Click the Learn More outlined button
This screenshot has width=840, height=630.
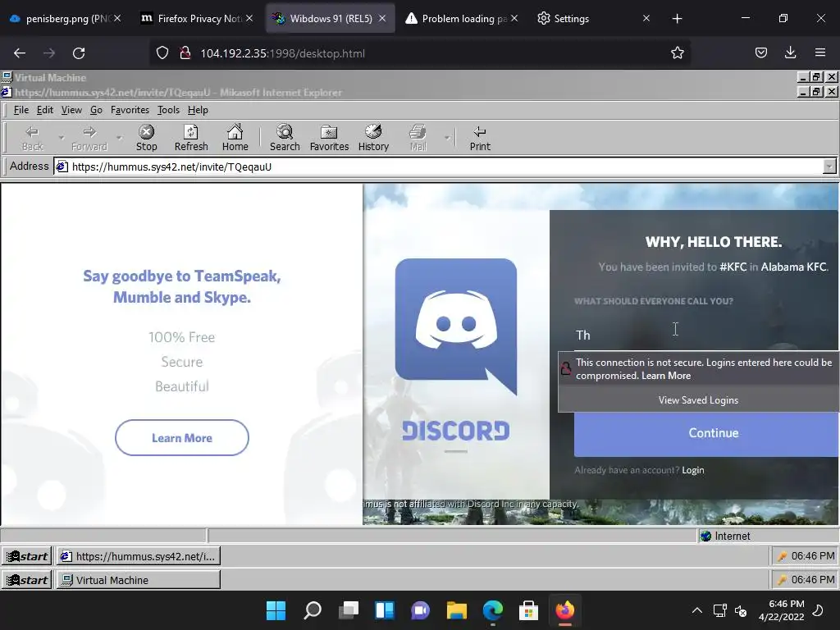pyautogui.click(x=181, y=438)
